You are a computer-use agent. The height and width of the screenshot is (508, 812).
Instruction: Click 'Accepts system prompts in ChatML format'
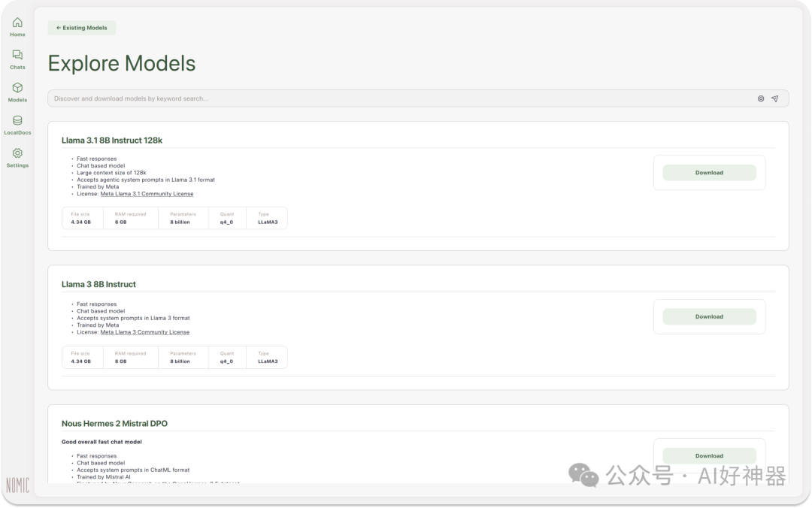click(x=133, y=470)
